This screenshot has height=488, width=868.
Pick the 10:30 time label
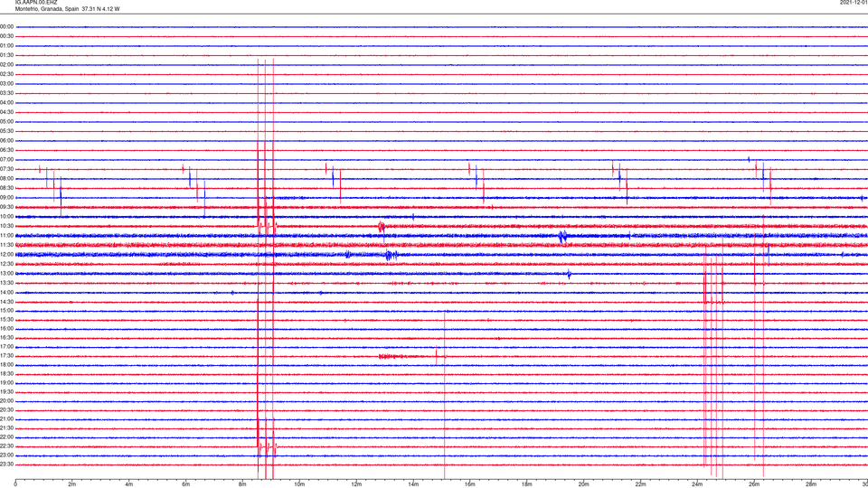point(6,226)
